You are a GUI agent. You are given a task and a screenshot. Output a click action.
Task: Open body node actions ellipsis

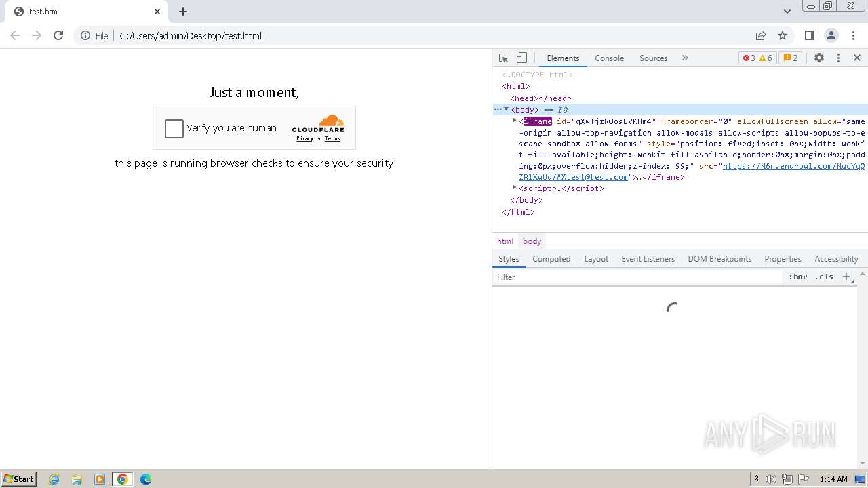pyautogui.click(x=498, y=109)
